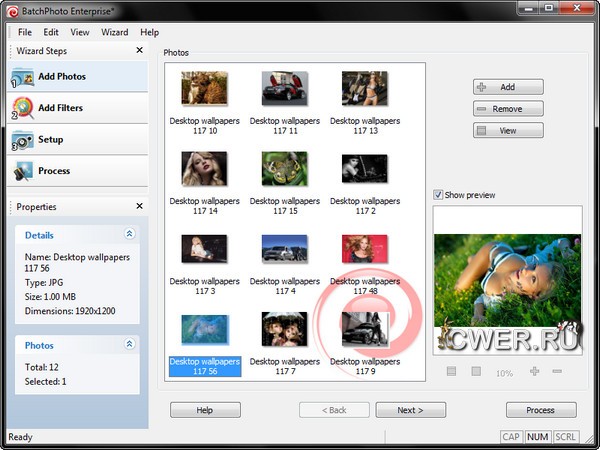Click the Dimensions: 1920x1200 text

[x=70, y=311]
